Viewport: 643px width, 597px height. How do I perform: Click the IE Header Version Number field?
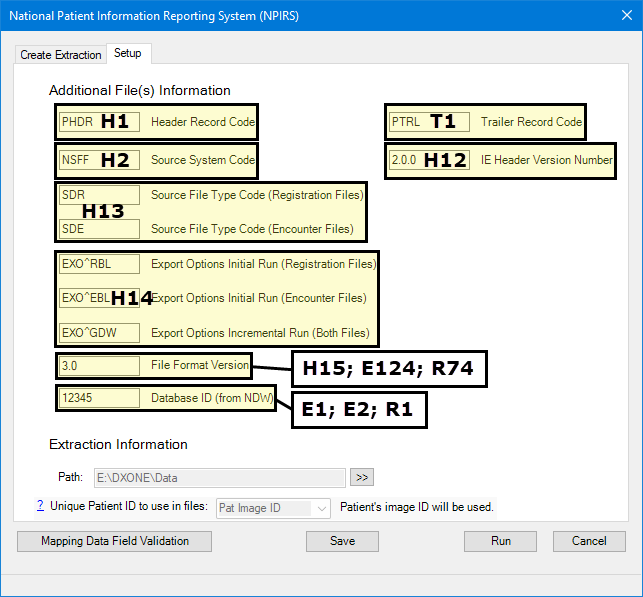point(429,160)
